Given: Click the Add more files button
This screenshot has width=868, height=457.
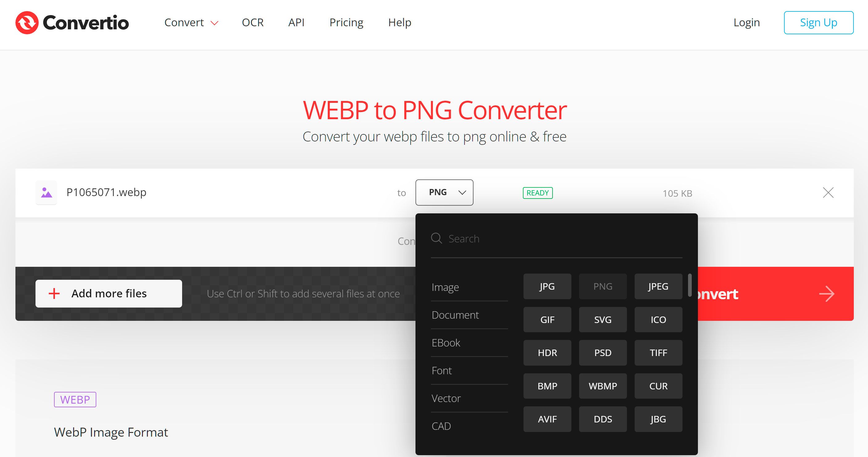Looking at the screenshot, I should (107, 293).
